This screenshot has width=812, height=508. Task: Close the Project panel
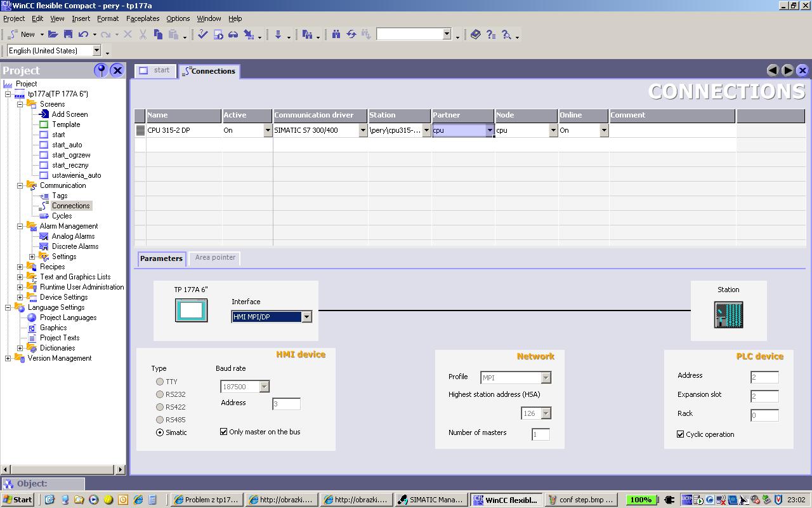click(x=117, y=70)
